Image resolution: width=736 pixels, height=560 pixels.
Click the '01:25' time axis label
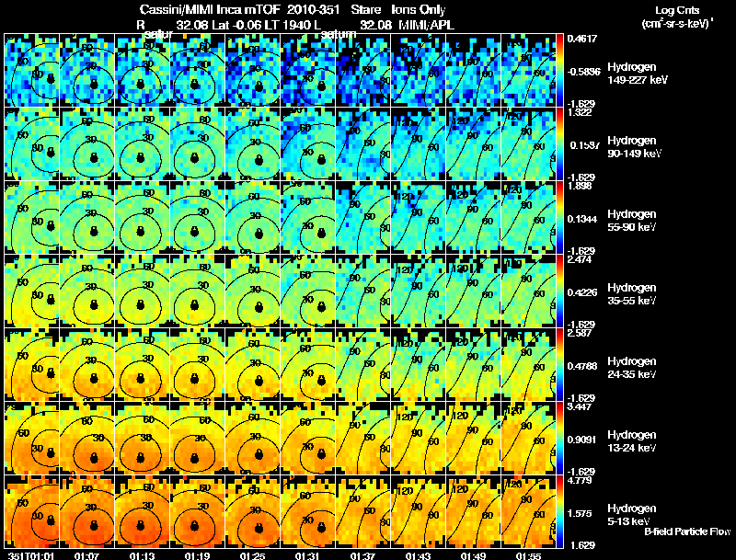coord(252,555)
